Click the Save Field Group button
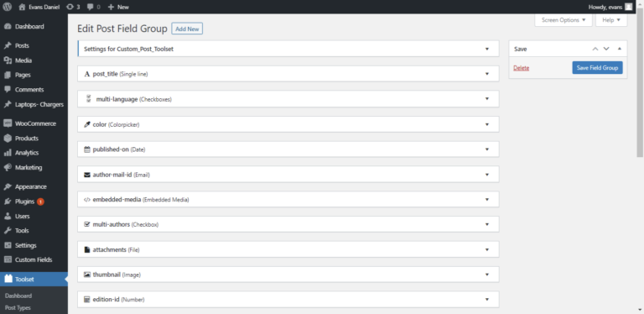This screenshot has height=314, width=644. [x=597, y=68]
